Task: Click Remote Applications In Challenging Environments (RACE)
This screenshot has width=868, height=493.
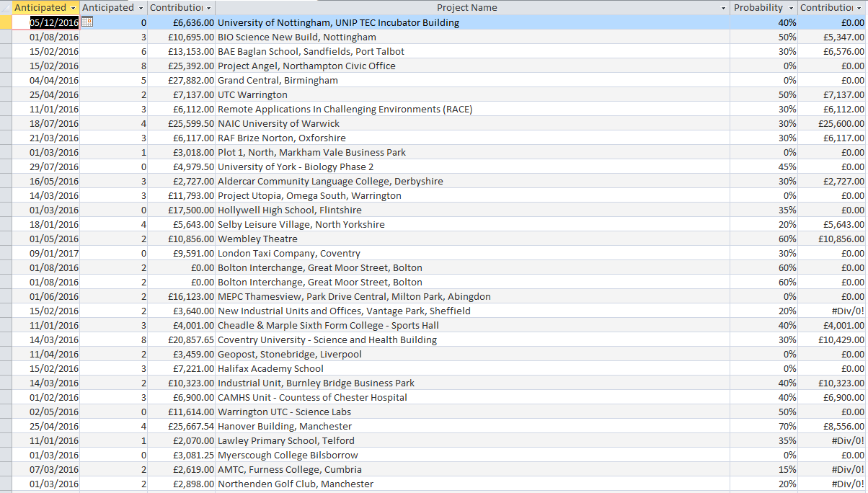Action: pyautogui.click(x=345, y=109)
